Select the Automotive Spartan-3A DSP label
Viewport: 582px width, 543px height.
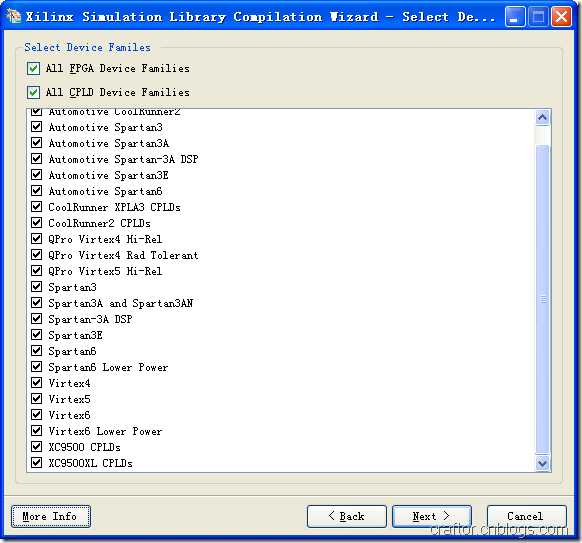pyautogui.click(x=123, y=159)
